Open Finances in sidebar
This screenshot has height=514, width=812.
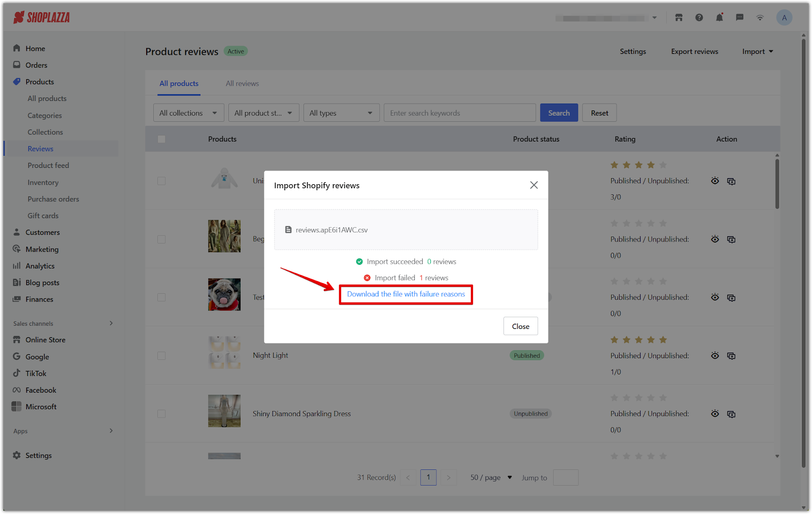pyautogui.click(x=40, y=299)
